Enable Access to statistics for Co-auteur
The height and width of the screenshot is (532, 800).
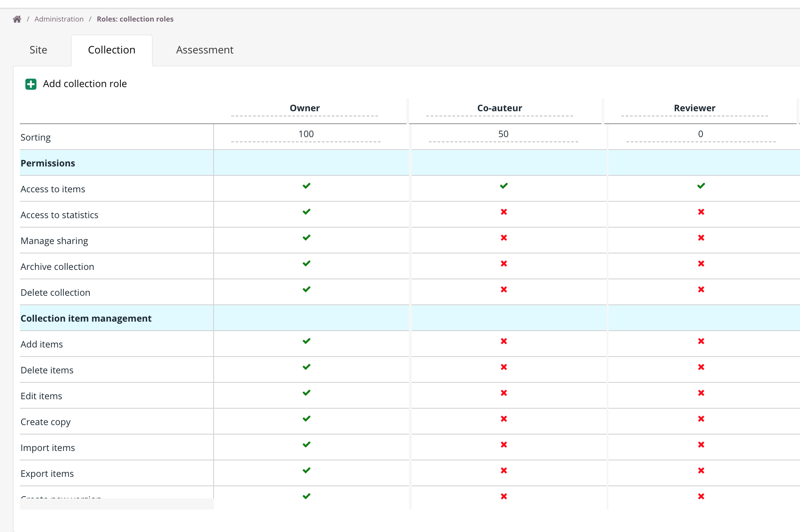point(504,212)
